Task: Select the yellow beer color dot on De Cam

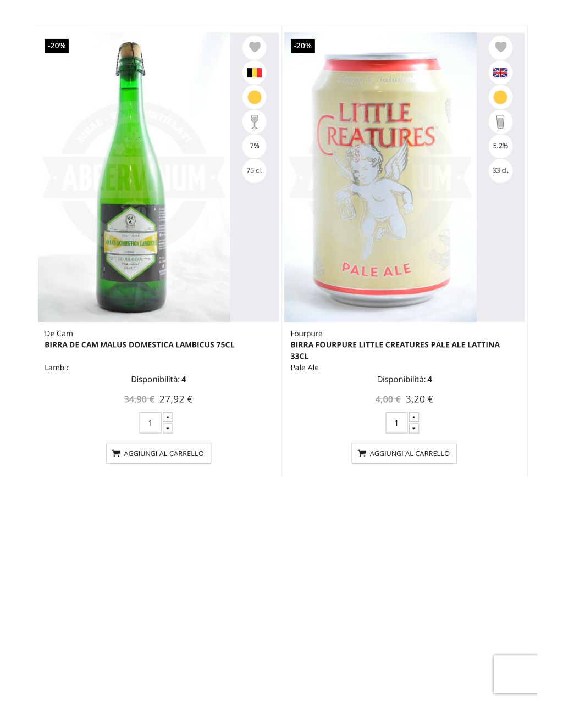Action: pyautogui.click(x=255, y=97)
